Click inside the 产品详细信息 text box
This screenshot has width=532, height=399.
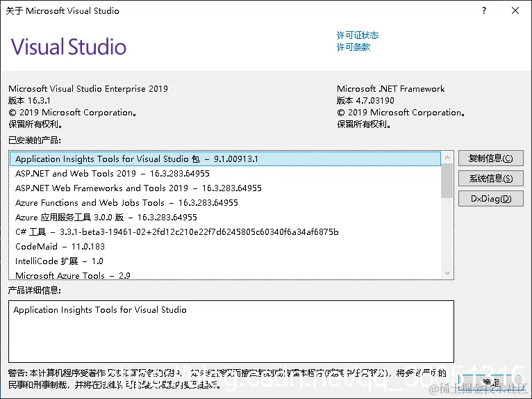click(x=231, y=332)
